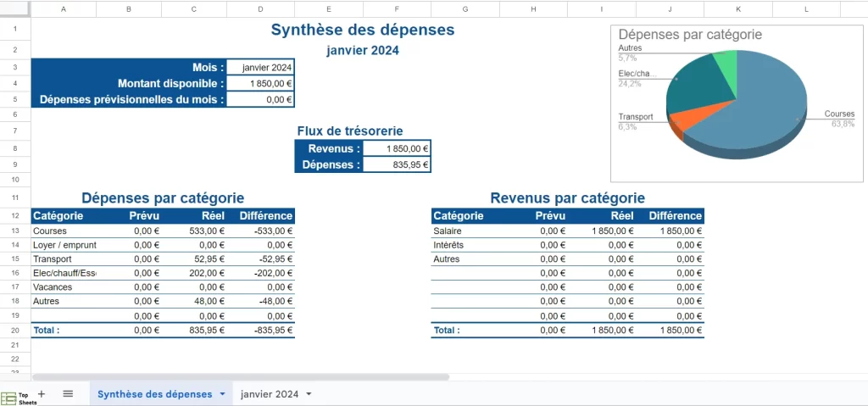Click the add sheet plus icon

(42, 394)
